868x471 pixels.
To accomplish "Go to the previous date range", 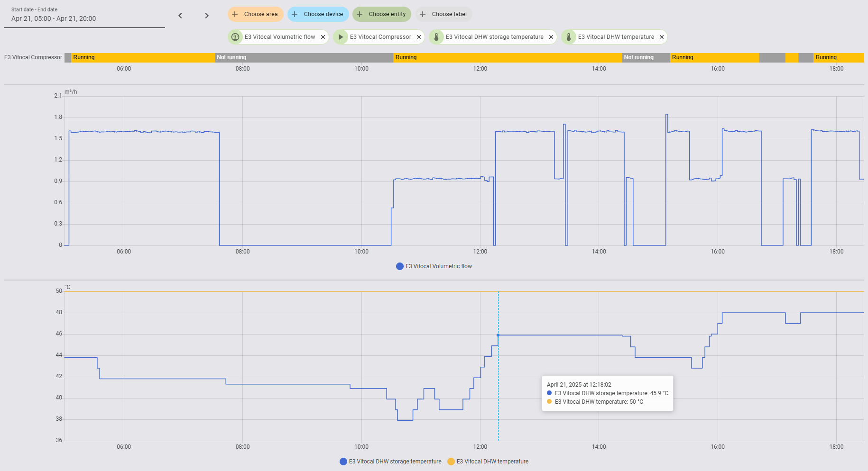I will 180,16.
